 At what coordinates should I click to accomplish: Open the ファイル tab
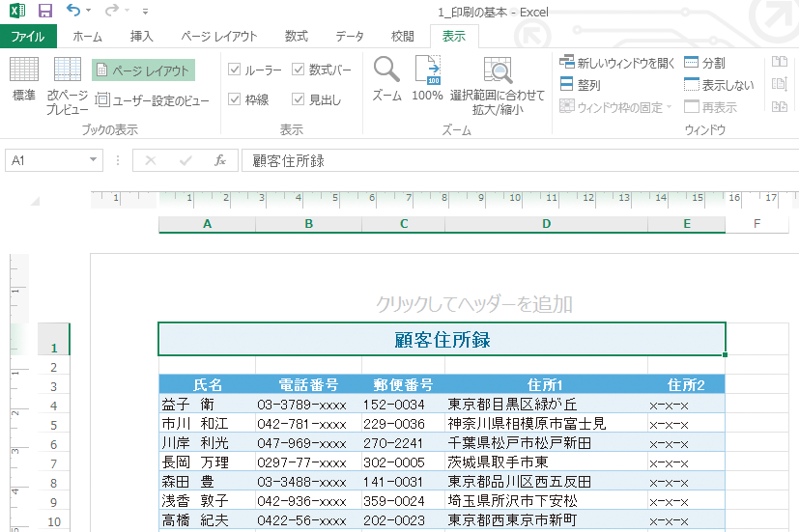point(28,36)
